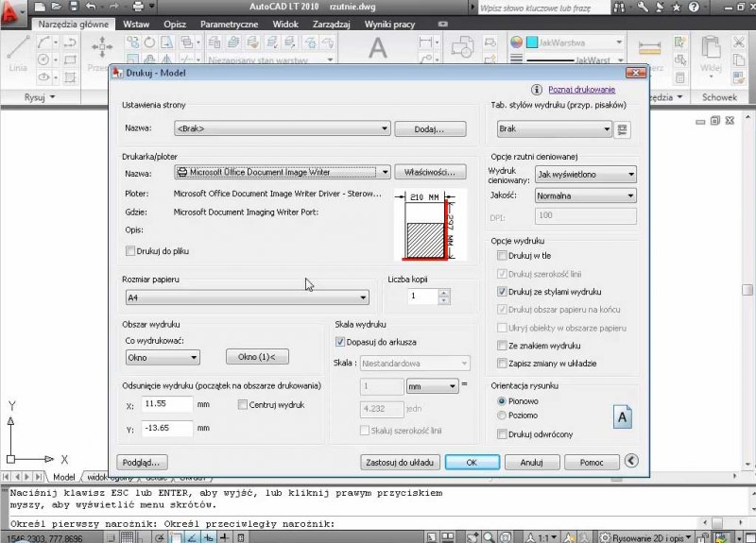Click the large Text A tool in ribbon
The height and width of the screenshot is (543, 756).
[x=378, y=49]
